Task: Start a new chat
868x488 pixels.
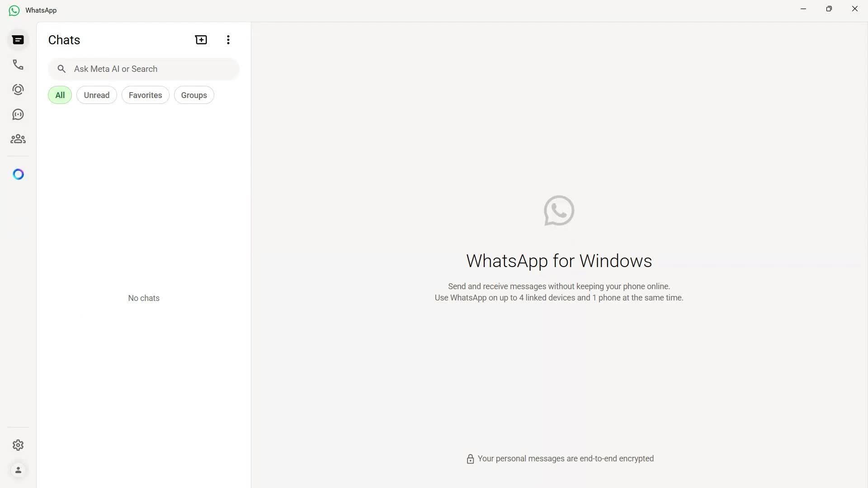Action: pos(201,40)
